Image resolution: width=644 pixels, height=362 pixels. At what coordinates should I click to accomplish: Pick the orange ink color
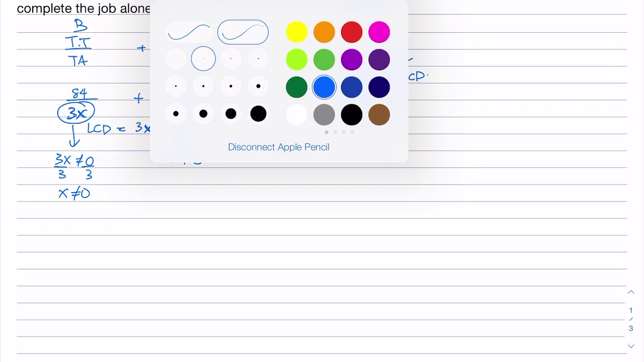(324, 32)
